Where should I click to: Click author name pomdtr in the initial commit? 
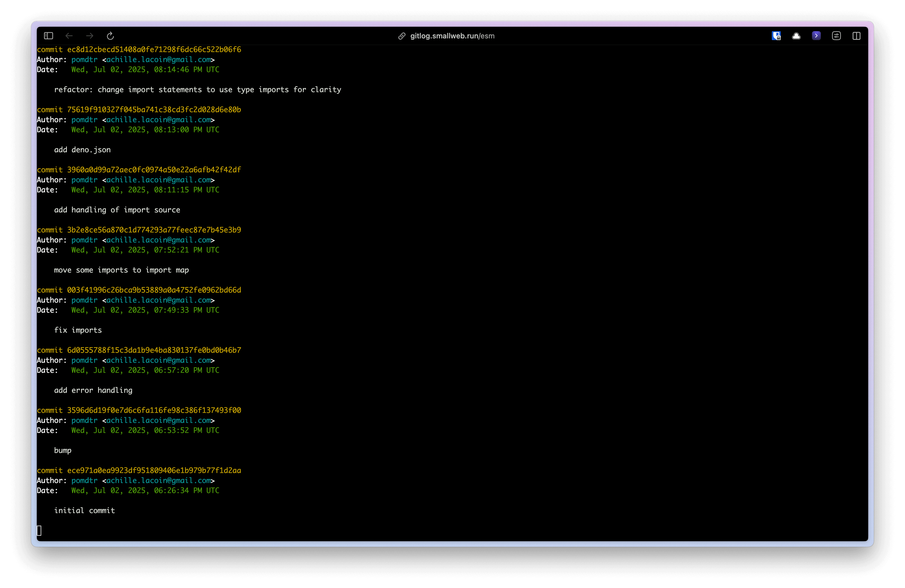pos(84,481)
